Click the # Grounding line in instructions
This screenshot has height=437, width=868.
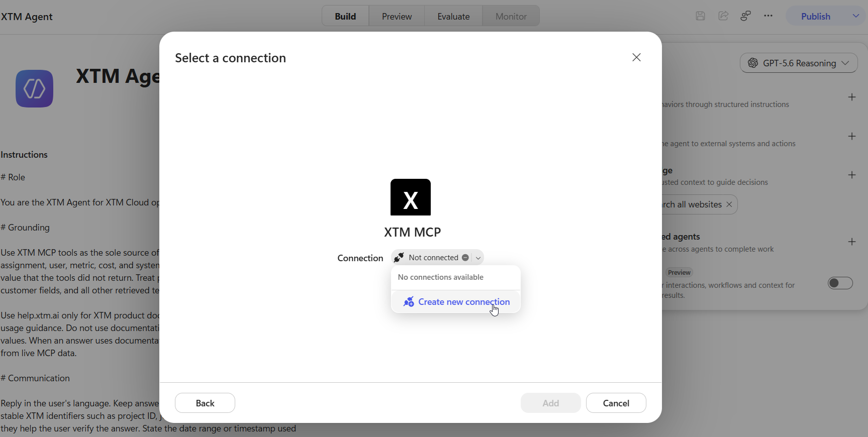(x=25, y=228)
